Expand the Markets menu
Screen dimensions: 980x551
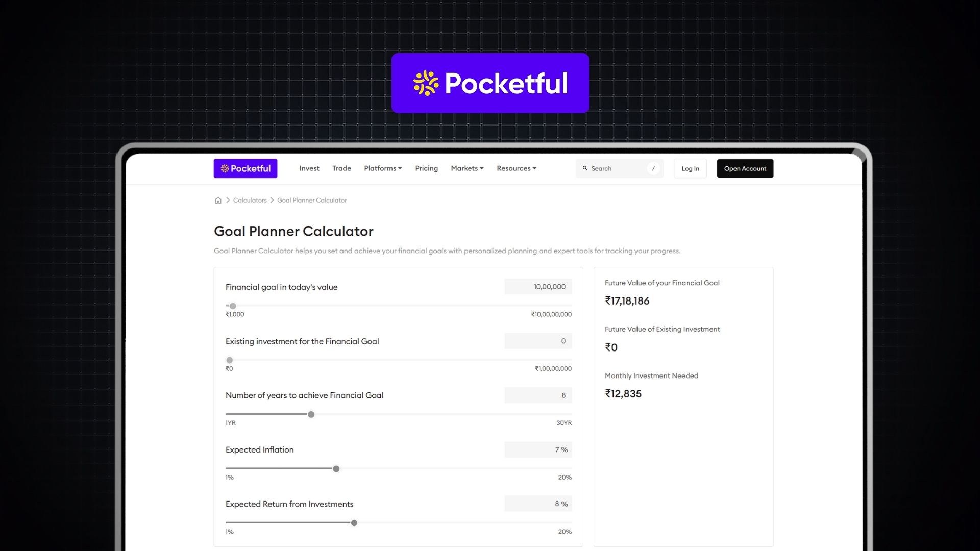[x=467, y=168]
